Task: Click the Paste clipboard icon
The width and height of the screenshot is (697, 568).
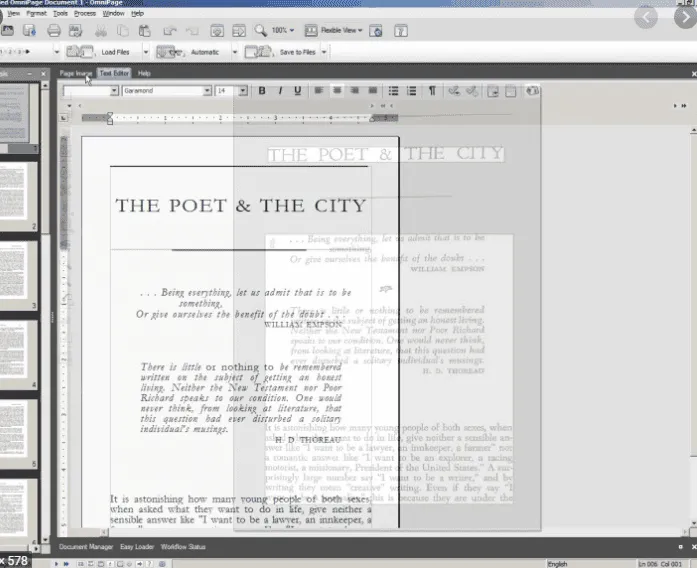Action: click(144, 31)
